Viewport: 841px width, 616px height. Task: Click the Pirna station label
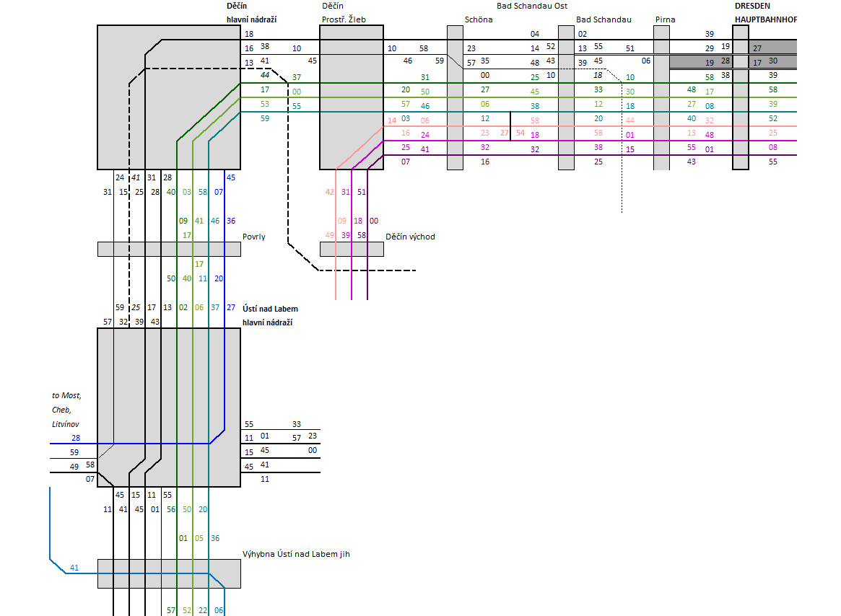[x=665, y=19]
